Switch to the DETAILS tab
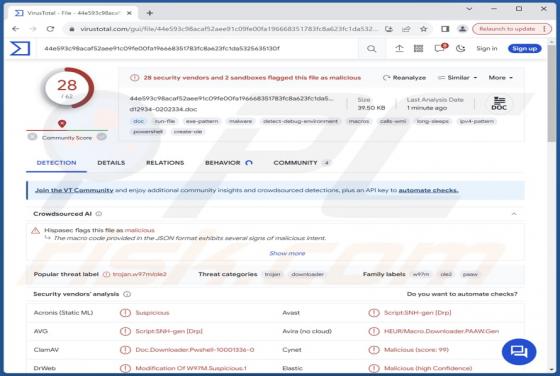The width and height of the screenshot is (560, 376). (x=111, y=163)
